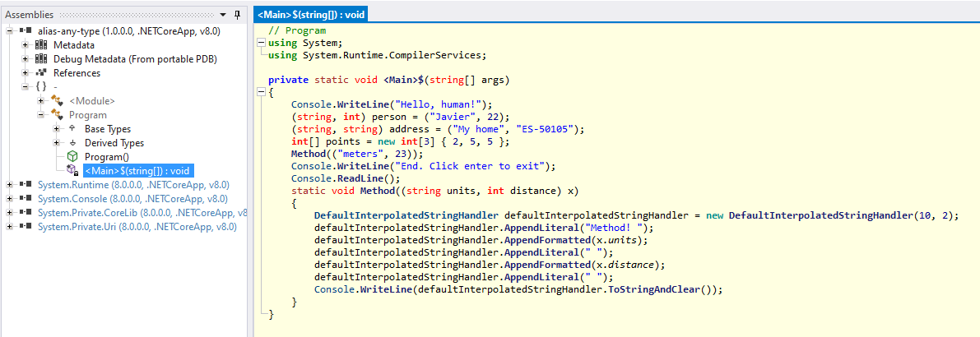Viewport: 980px width, 337px height.
Task: Pin the Assemblies panel
Action: point(237,14)
